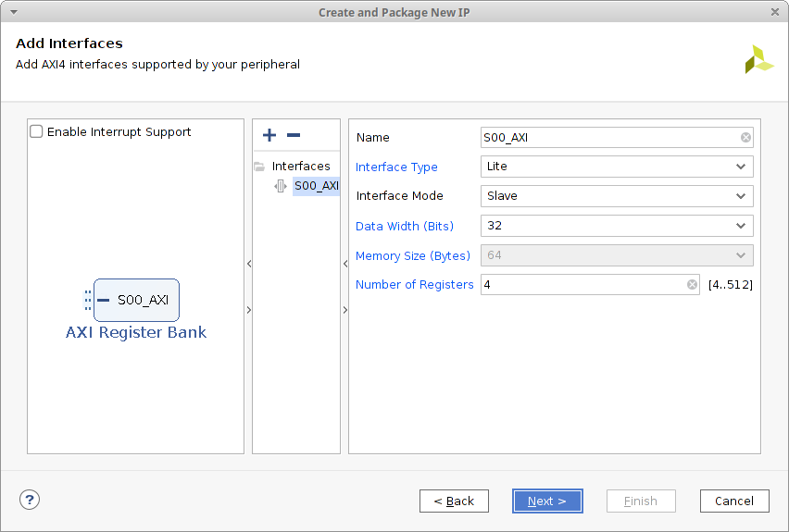Viewport: 789px width, 532px height.
Task: Expand the Interface Mode dropdown showing Slave
Action: [x=616, y=196]
